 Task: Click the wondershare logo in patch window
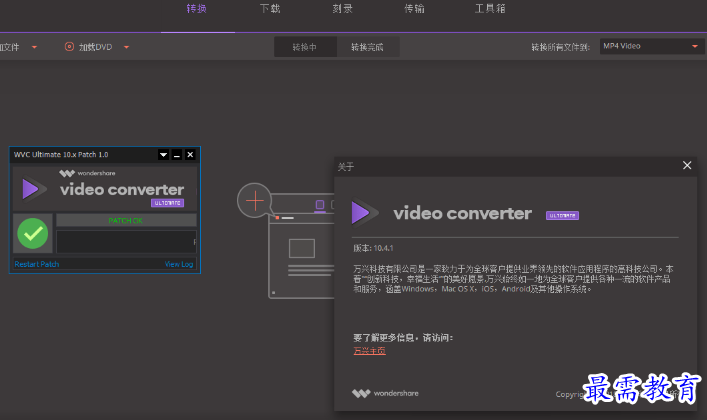coord(87,173)
